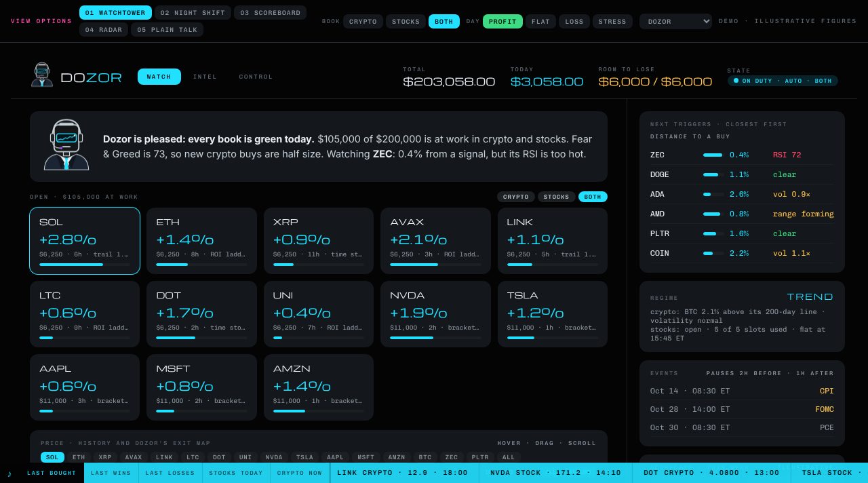
Task: Click the music note icon in ticker bar
Action: pyautogui.click(x=9, y=473)
